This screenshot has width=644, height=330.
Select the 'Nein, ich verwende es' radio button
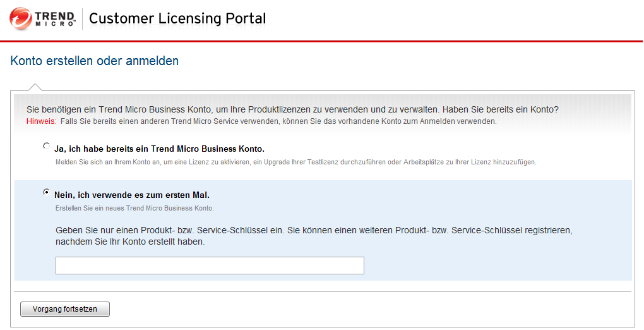[46, 192]
